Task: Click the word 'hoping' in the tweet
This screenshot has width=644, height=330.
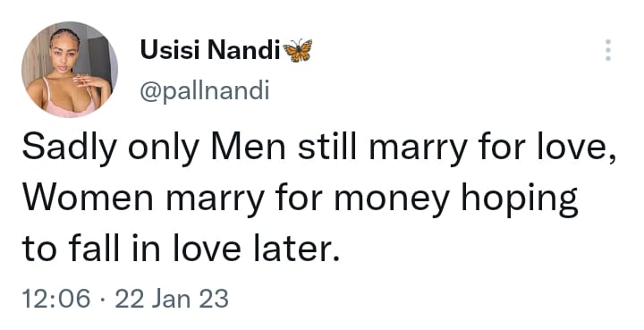Action: coord(520,199)
